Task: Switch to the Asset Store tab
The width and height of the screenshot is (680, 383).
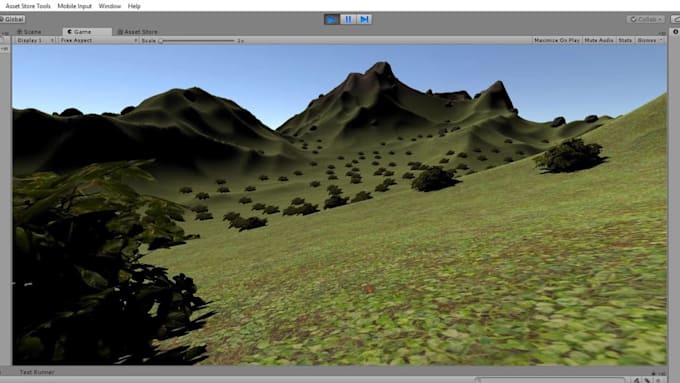Action: click(137, 32)
